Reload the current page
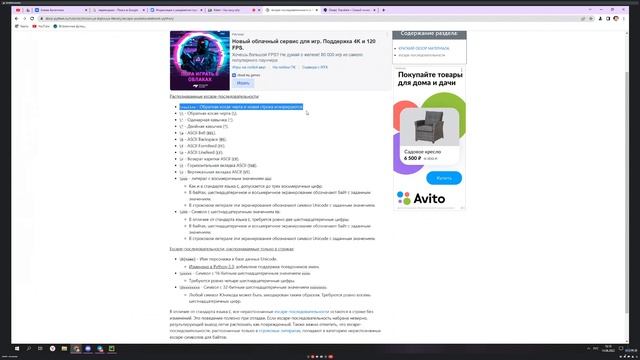Screen dimensions: 640x360 coord(32,18)
